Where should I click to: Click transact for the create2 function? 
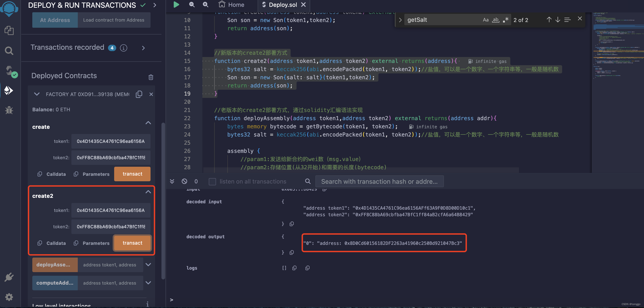132,243
